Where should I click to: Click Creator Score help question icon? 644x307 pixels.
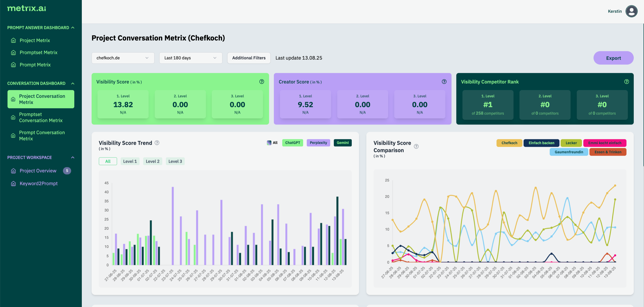tap(444, 82)
